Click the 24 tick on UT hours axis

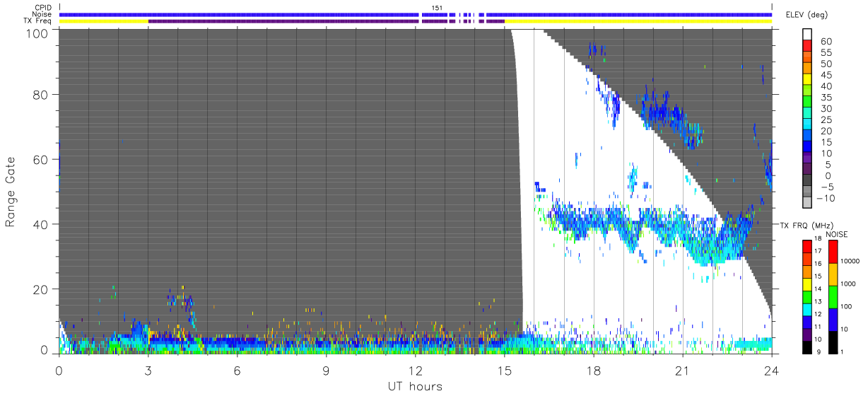pos(771,370)
